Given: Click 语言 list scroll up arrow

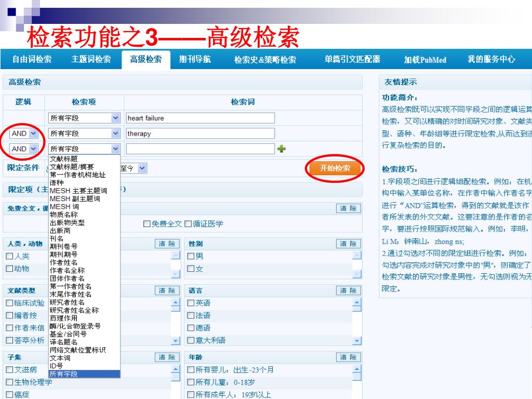Looking at the screenshot, I should [x=356, y=302].
